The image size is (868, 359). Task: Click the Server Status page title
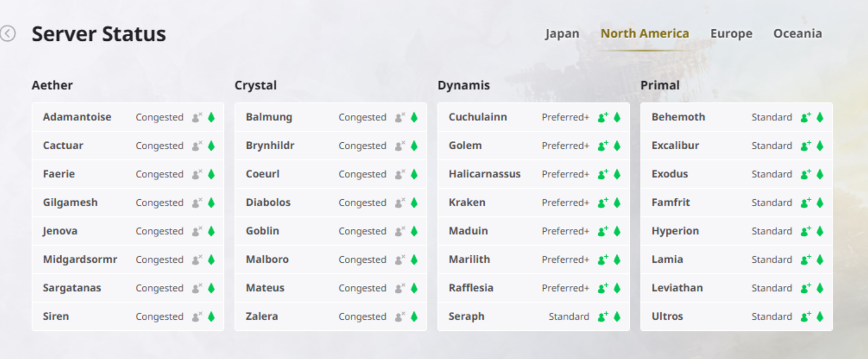pos(99,34)
